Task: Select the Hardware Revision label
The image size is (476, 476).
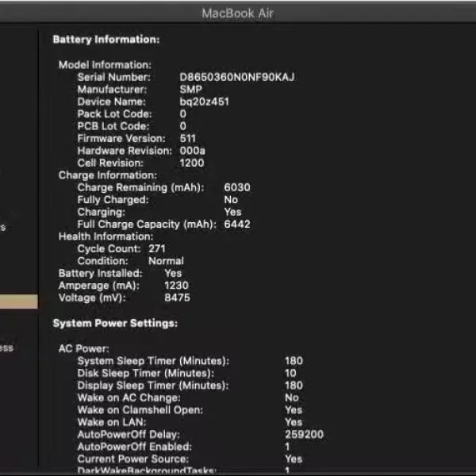Action: (x=125, y=151)
